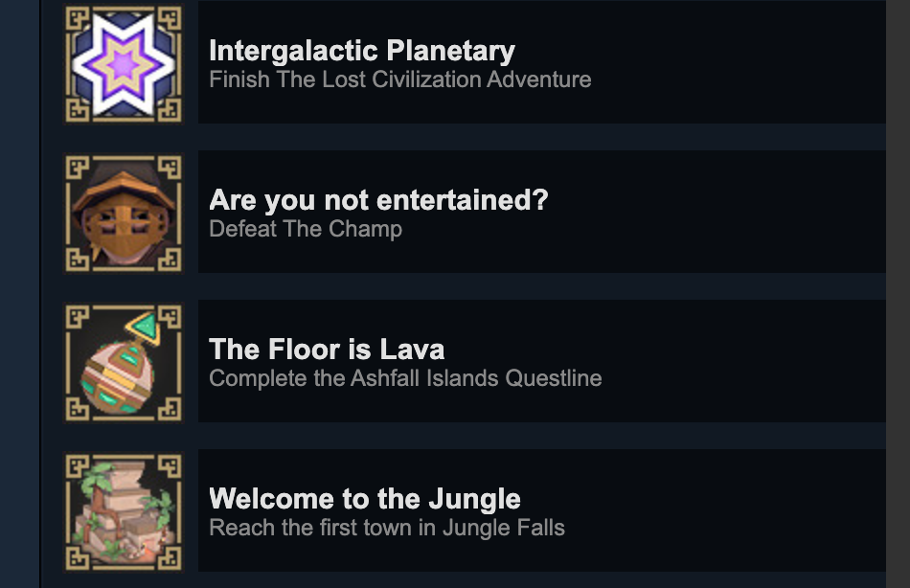The image size is (910, 588).
Task: Click The Floor is Lava orb icon
Action: (123, 362)
